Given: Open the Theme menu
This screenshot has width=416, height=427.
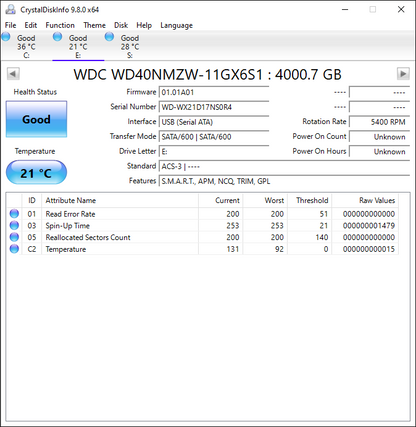Looking at the screenshot, I should 94,25.
